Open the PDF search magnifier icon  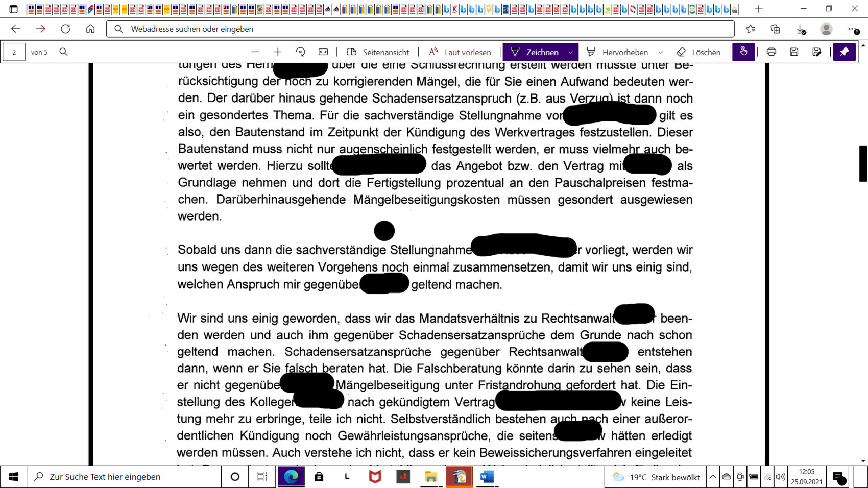63,52
